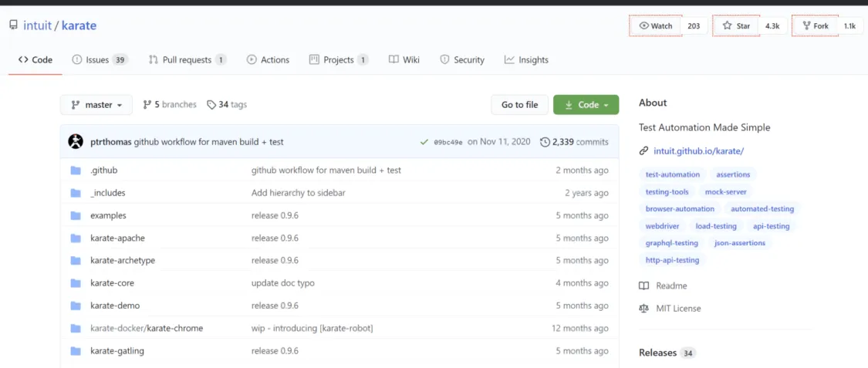Open the "Add hierarchy to sidebar" commit message
Viewport: 868px width, 368px height.
point(299,193)
